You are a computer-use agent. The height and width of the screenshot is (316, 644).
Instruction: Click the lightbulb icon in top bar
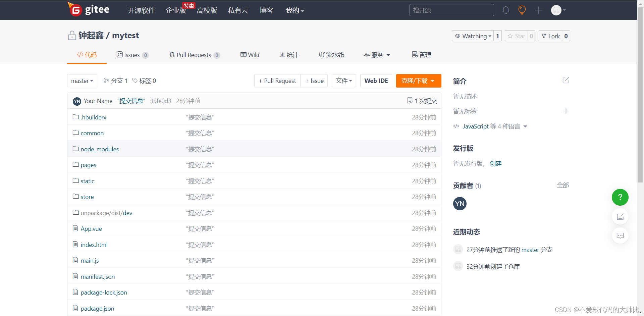click(x=522, y=10)
